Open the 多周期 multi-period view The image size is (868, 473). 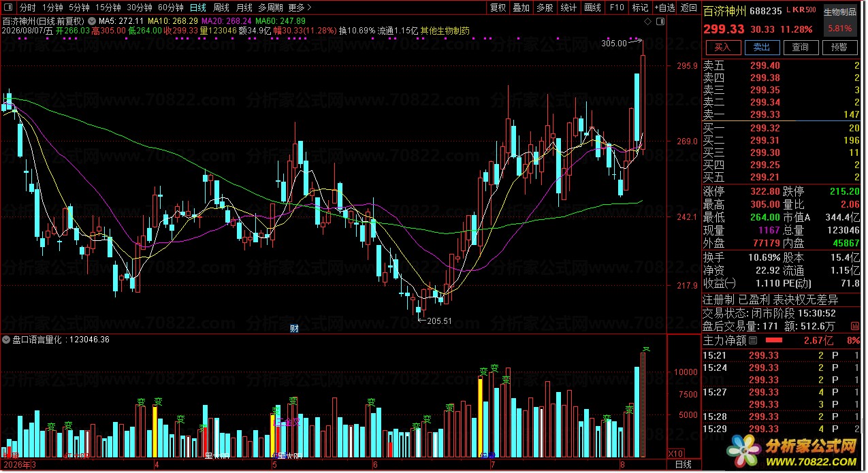point(270,7)
